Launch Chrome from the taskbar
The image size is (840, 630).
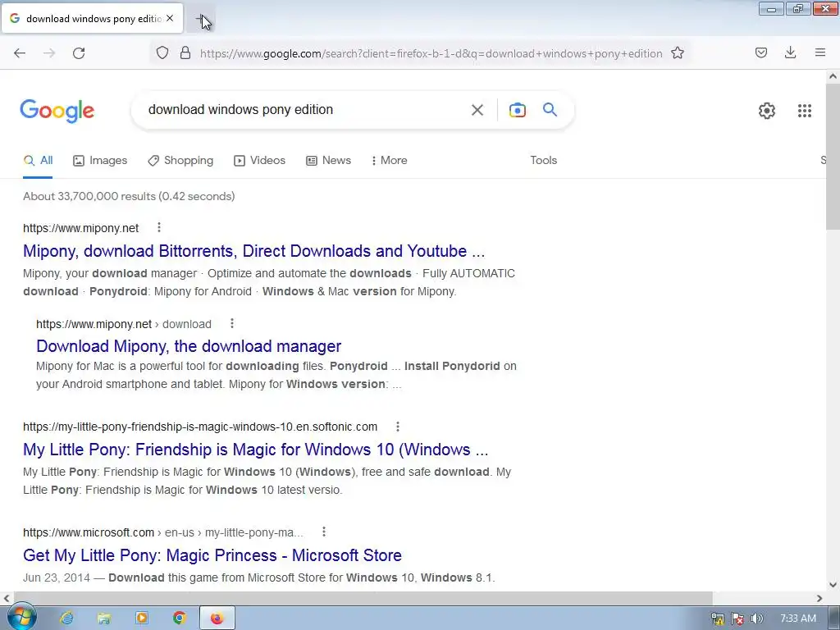click(180, 619)
